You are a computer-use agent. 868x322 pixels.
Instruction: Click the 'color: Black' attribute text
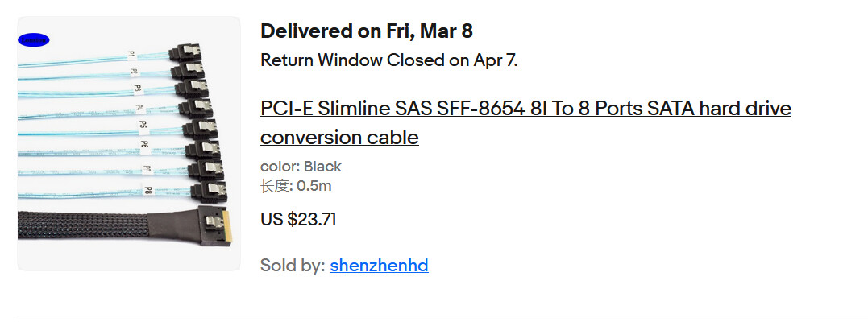(301, 167)
